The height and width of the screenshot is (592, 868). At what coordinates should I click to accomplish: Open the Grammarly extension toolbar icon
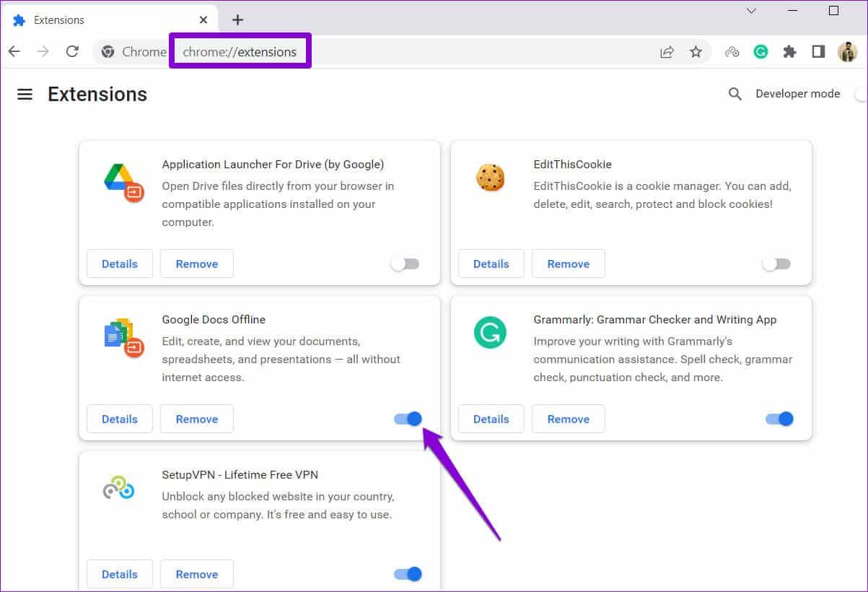tap(760, 51)
